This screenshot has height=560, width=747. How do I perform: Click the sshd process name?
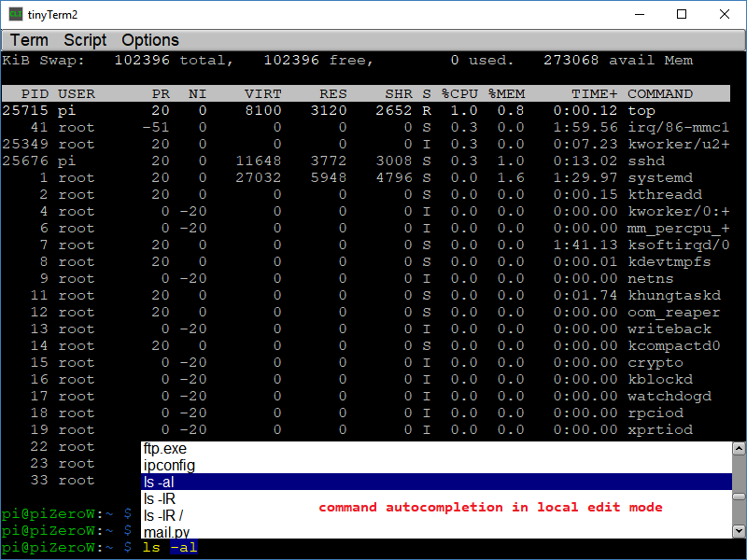(x=646, y=161)
